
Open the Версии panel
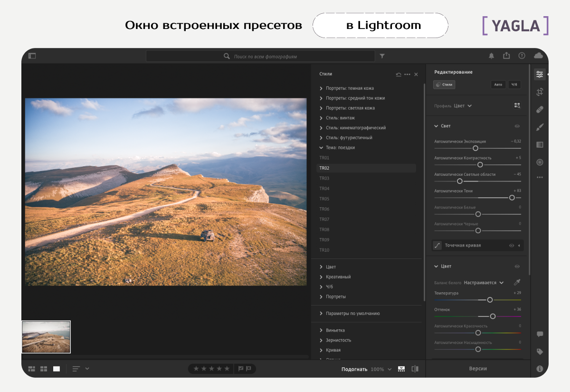(x=478, y=369)
